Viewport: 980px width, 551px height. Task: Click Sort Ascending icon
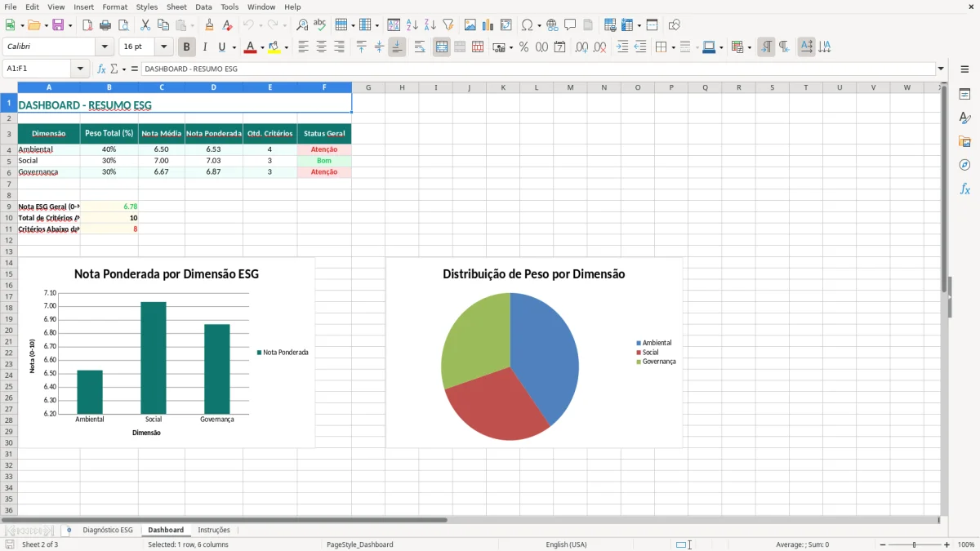412,25
